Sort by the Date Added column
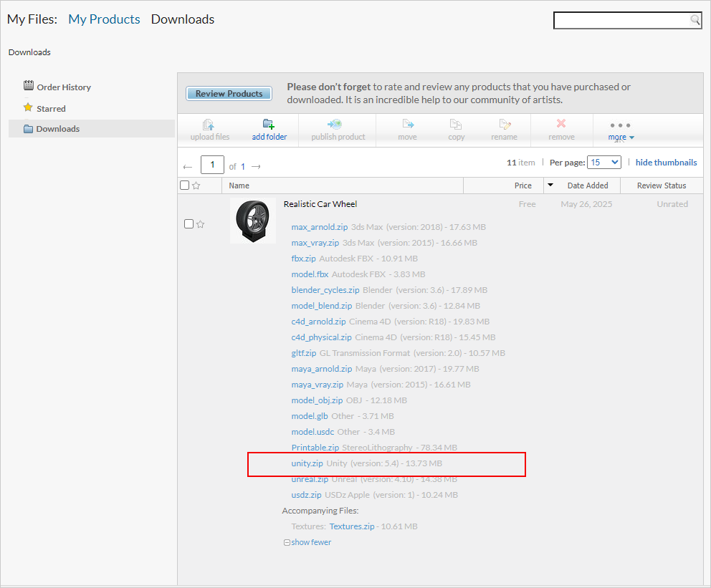This screenshot has width=711, height=588. point(587,185)
